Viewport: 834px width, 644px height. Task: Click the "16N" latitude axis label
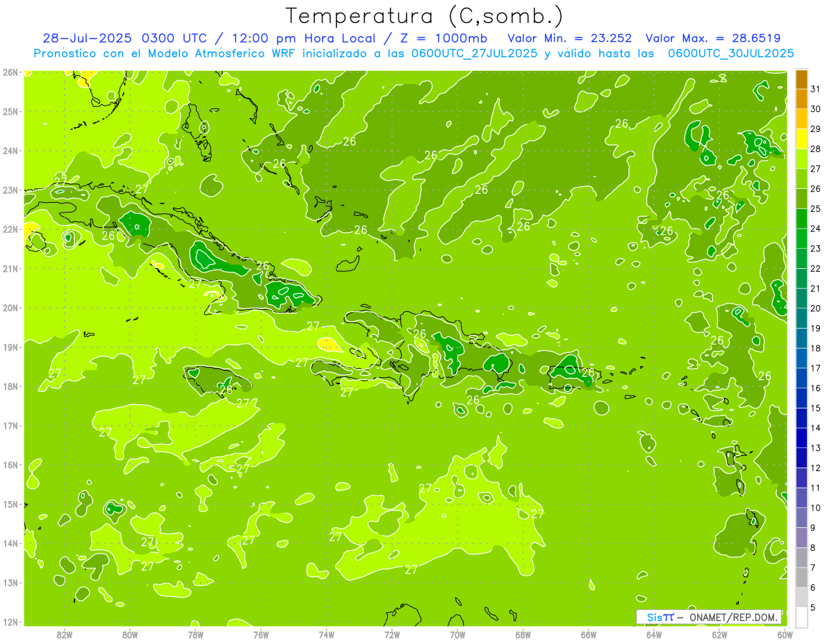(10, 465)
